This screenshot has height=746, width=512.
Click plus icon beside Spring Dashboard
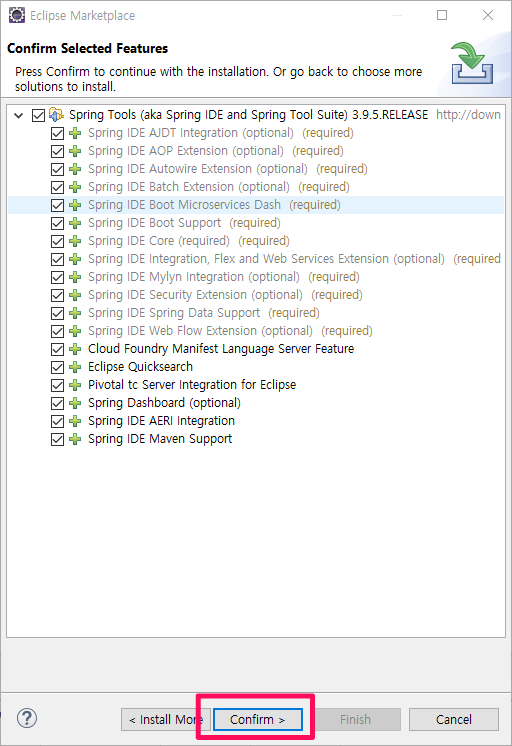(x=75, y=403)
